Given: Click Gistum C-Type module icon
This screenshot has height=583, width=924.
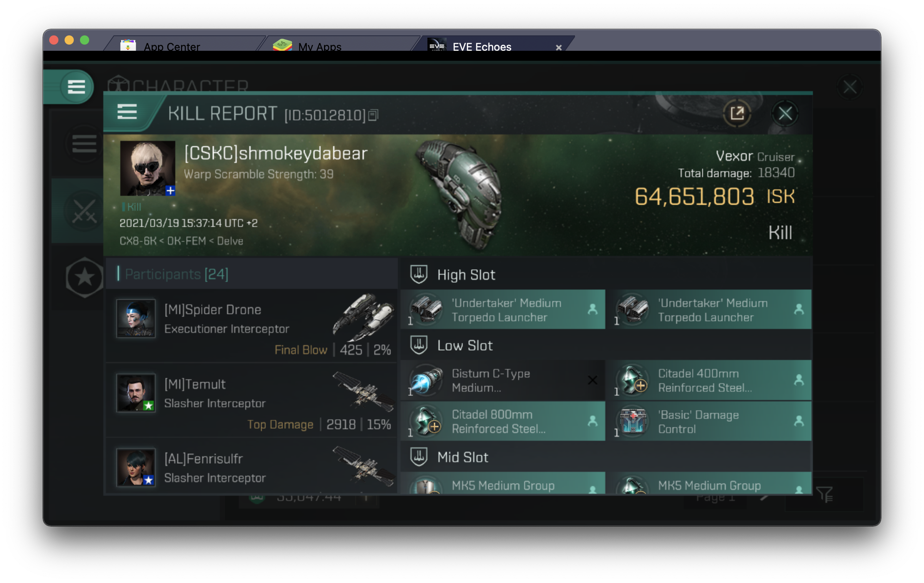Looking at the screenshot, I should click(x=426, y=380).
